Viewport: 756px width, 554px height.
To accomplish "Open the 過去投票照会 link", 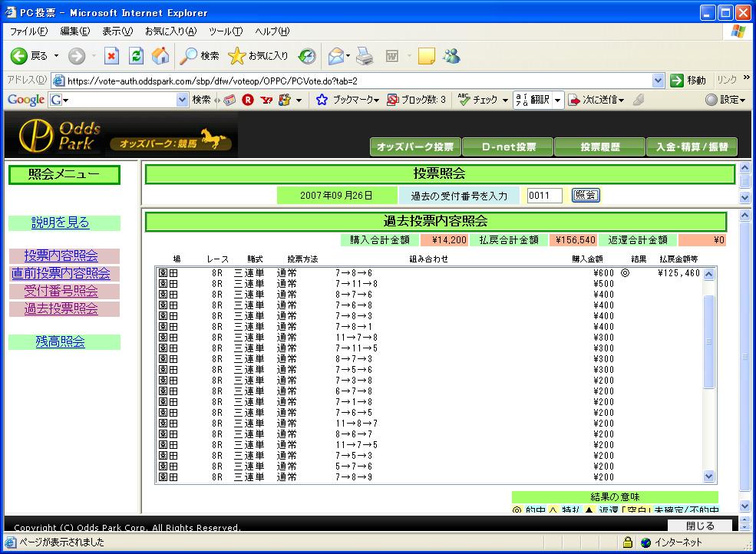I will click(x=61, y=308).
